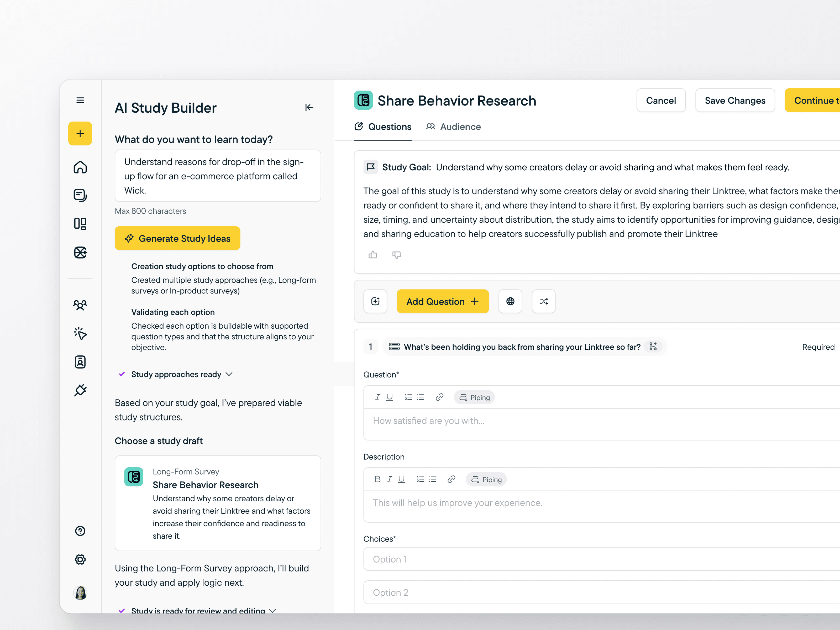840x630 pixels.
Task: Click the yellow plus create button
Action: coord(80,133)
